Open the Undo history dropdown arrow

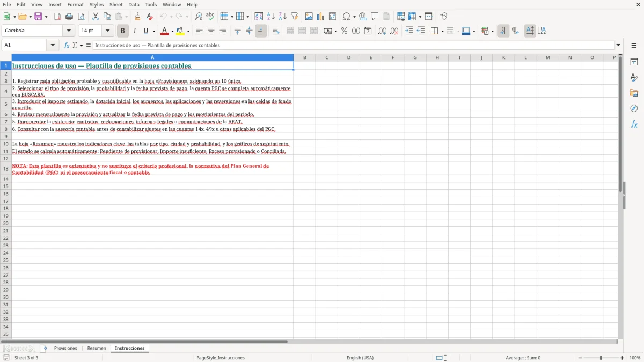coord(171,17)
